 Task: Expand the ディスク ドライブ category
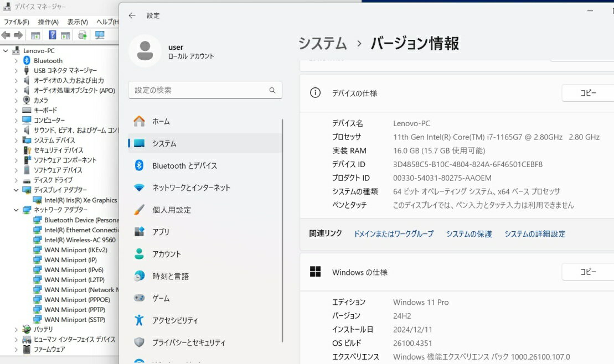(16, 180)
